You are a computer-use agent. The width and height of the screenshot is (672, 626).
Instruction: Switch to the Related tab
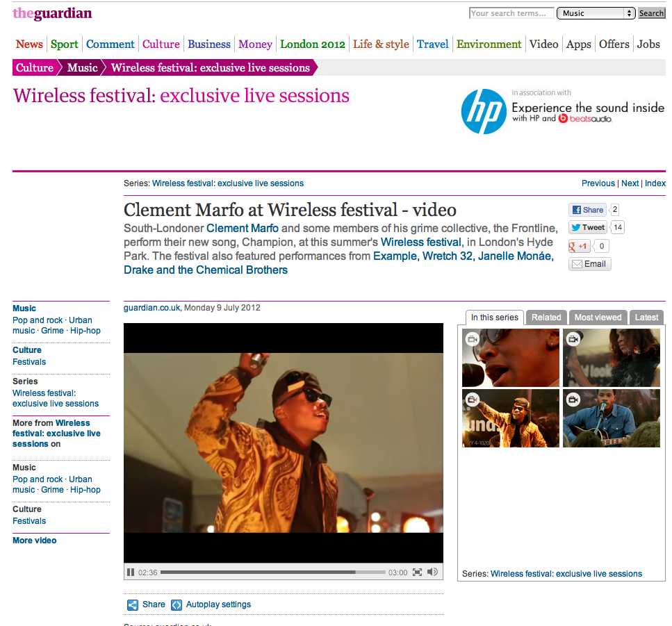pos(546,318)
